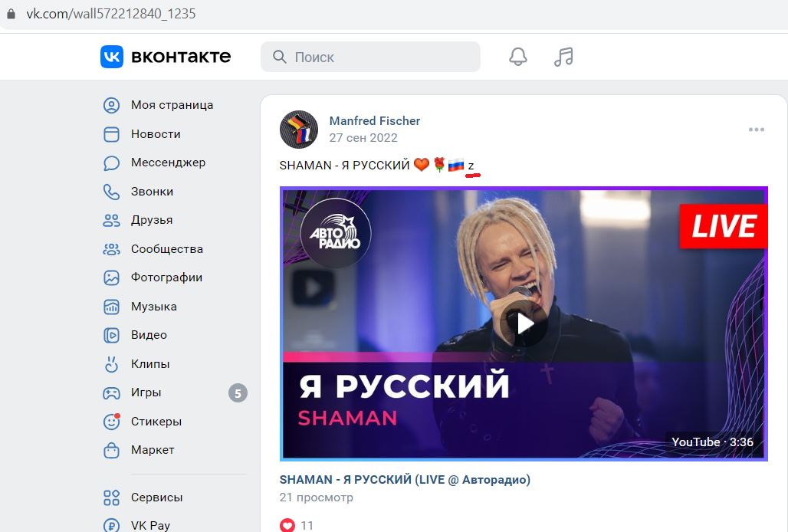Select the Звонки phone icon
Viewport: 788px width, 532px height.
pos(111,192)
